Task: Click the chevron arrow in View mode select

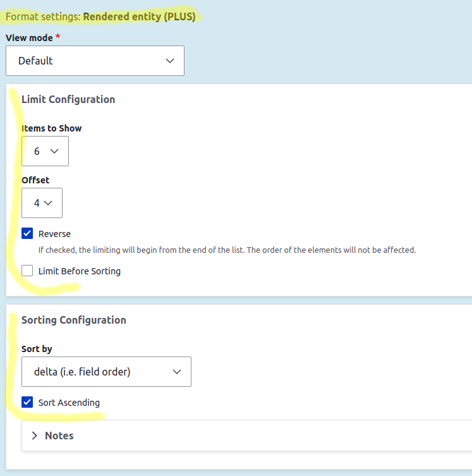Action: [x=169, y=61]
